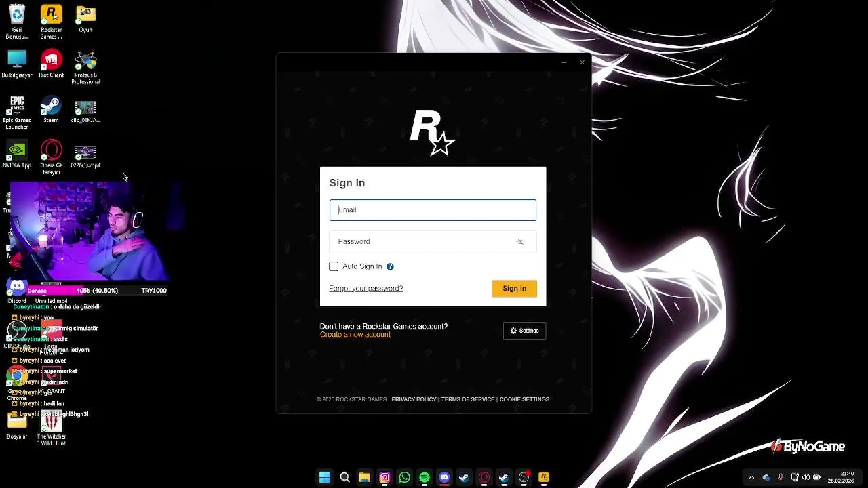Open Instagram from the taskbar
868x488 pixels.
tap(384, 478)
